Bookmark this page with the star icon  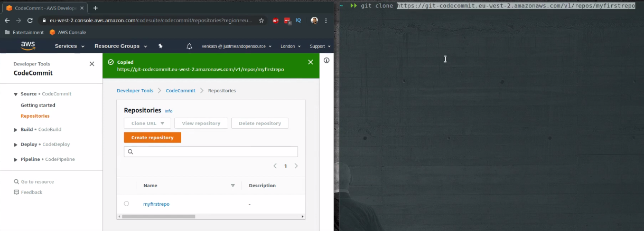[x=261, y=21]
